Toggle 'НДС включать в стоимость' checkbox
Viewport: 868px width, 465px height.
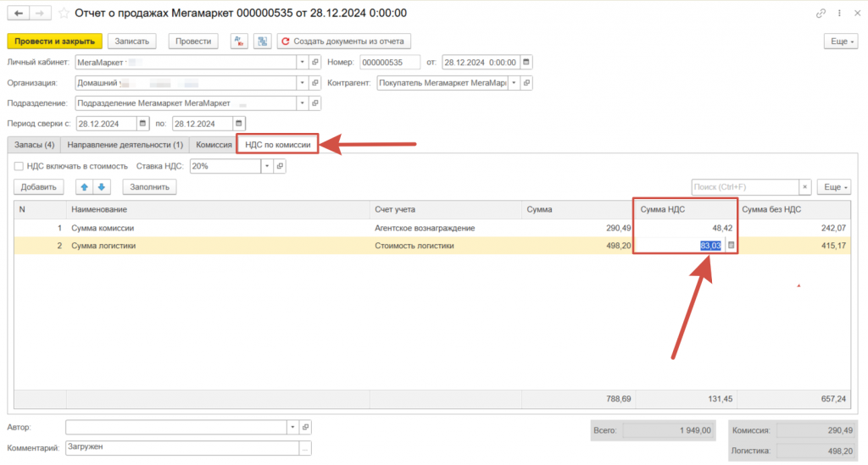coord(19,166)
